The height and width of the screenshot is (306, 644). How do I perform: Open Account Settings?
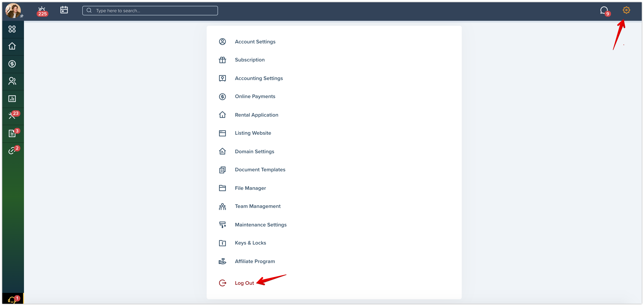[255, 42]
